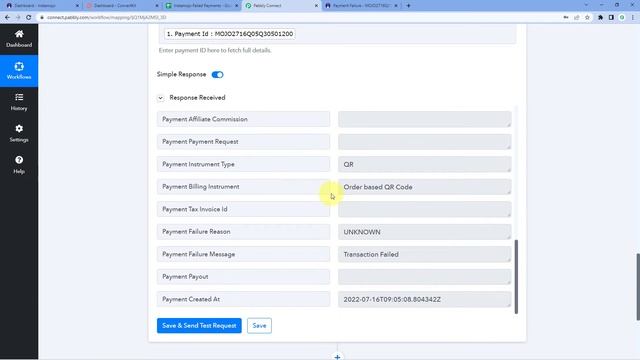Add a new workflow step with plus
Viewport: 640px width, 360px height.
point(337,357)
